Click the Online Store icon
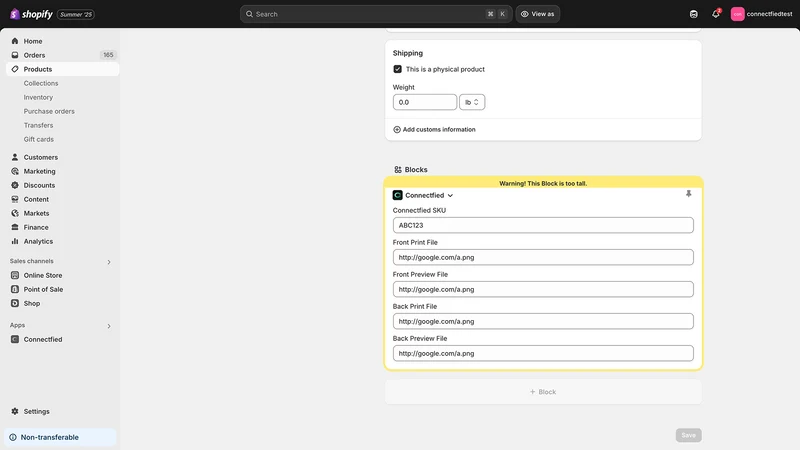 pyautogui.click(x=15, y=275)
